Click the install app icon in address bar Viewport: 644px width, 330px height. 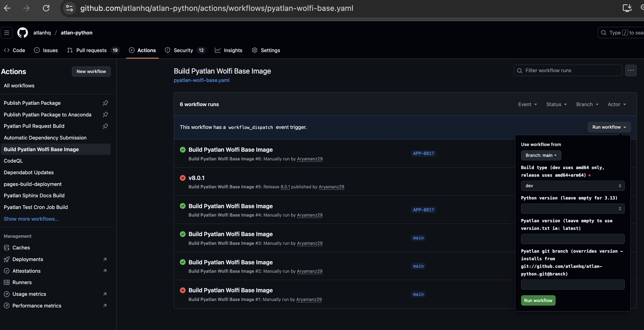coord(627,8)
